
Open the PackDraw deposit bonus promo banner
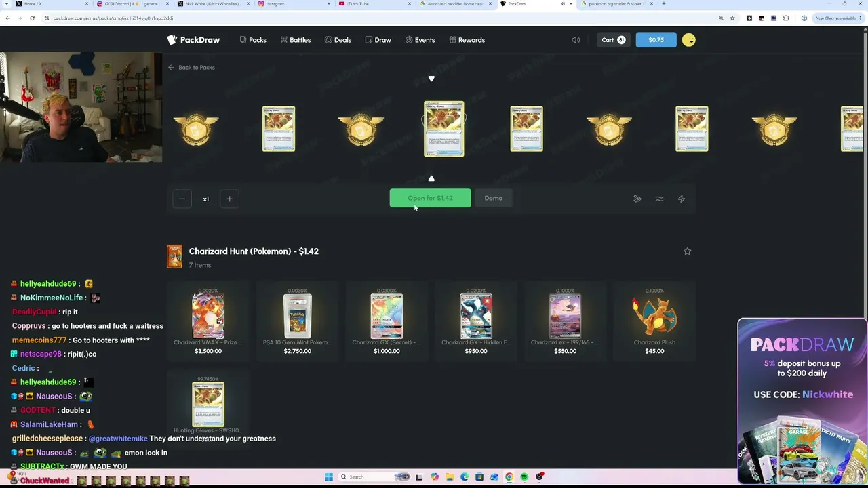[x=802, y=401]
